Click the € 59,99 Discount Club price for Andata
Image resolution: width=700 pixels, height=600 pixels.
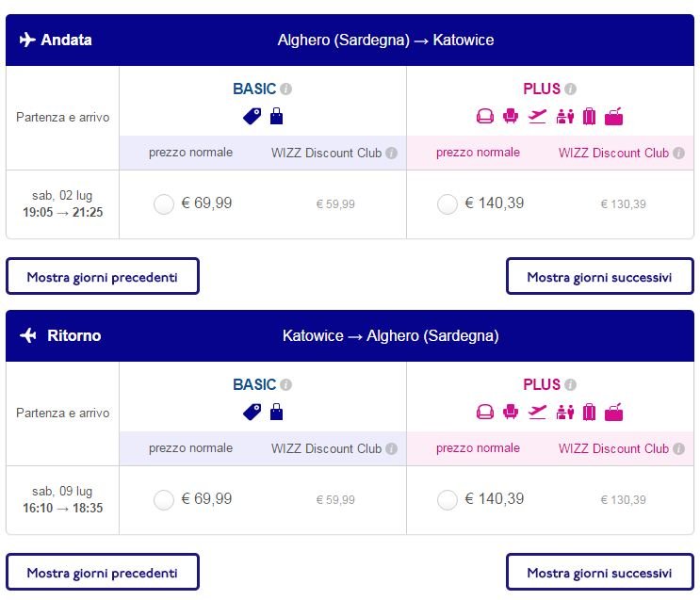pos(335,204)
